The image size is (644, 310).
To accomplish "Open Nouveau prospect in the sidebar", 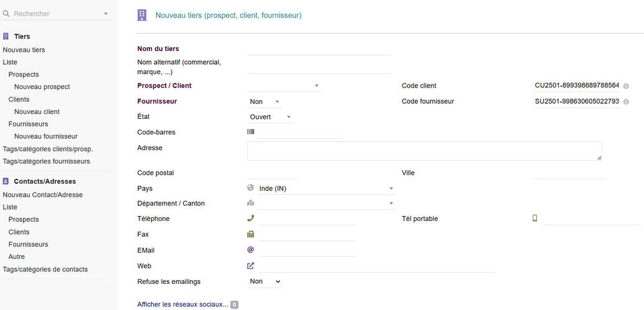I will (x=42, y=87).
